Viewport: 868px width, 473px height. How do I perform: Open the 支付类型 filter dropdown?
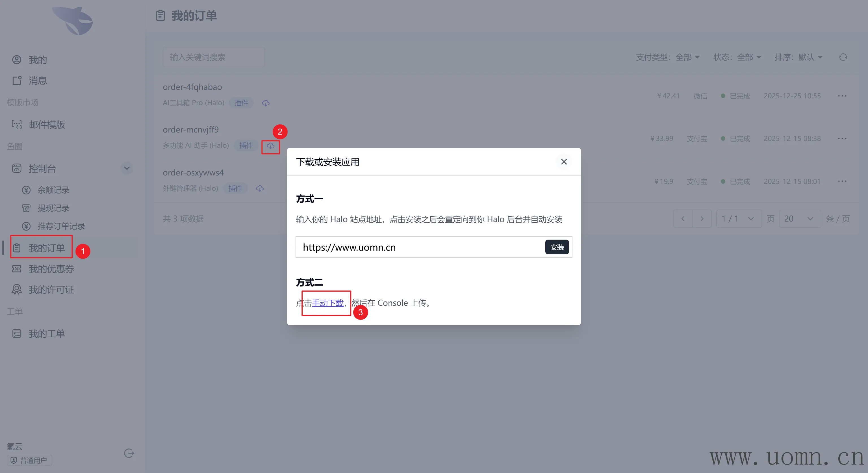point(667,57)
